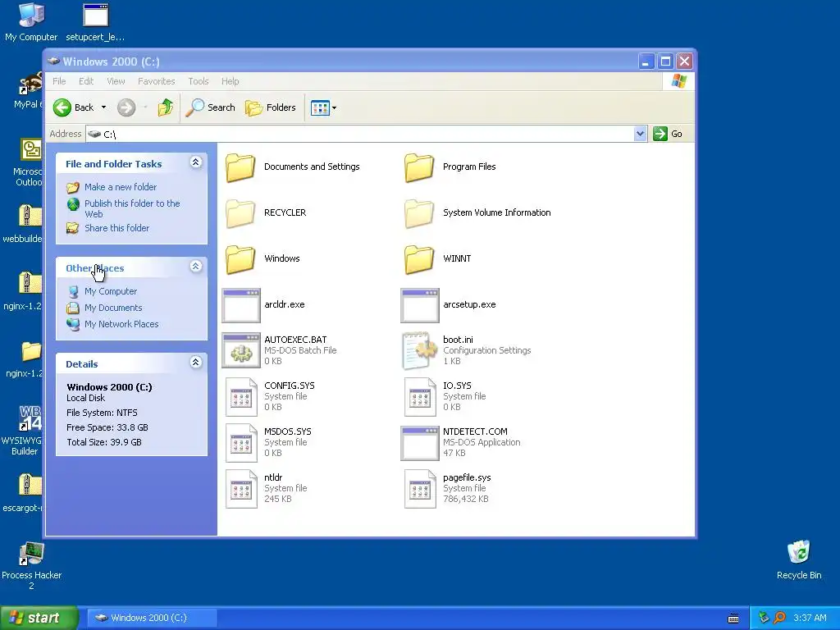Viewport: 840px width, 630px height.
Task: Select the pagefile.sys file icon
Action: (x=420, y=489)
